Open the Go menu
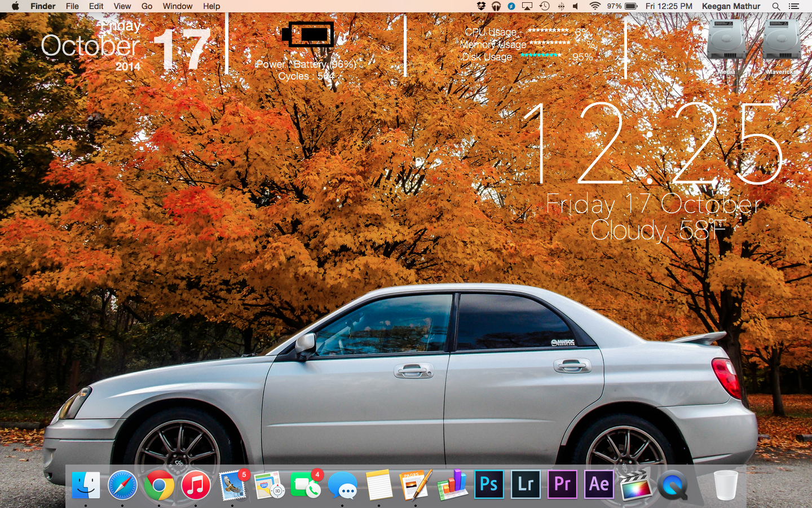812x508 pixels. pos(147,6)
